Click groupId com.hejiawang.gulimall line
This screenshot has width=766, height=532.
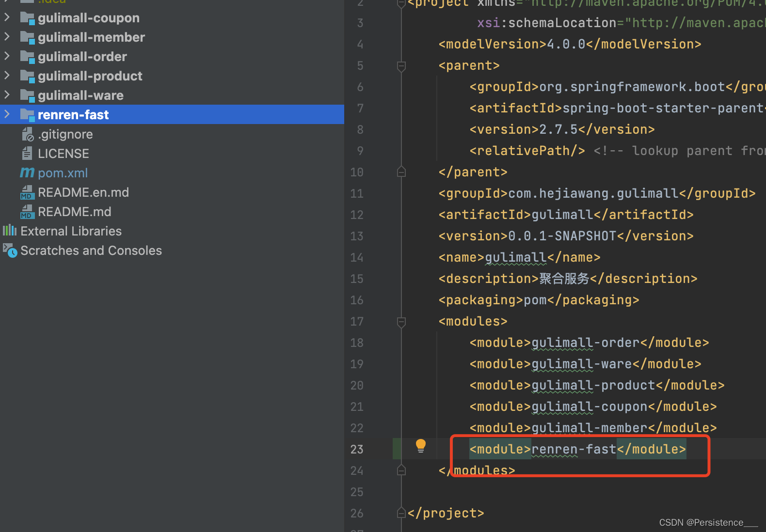tap(597, 193)
